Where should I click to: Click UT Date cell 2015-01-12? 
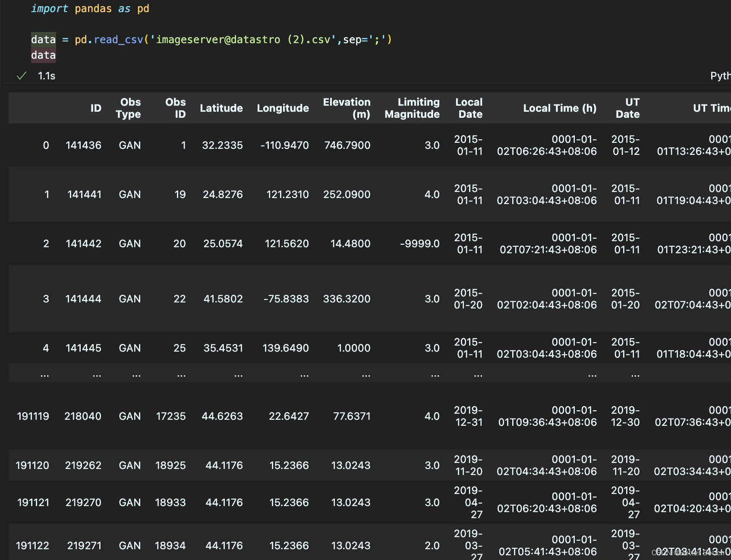coord(626,145)
